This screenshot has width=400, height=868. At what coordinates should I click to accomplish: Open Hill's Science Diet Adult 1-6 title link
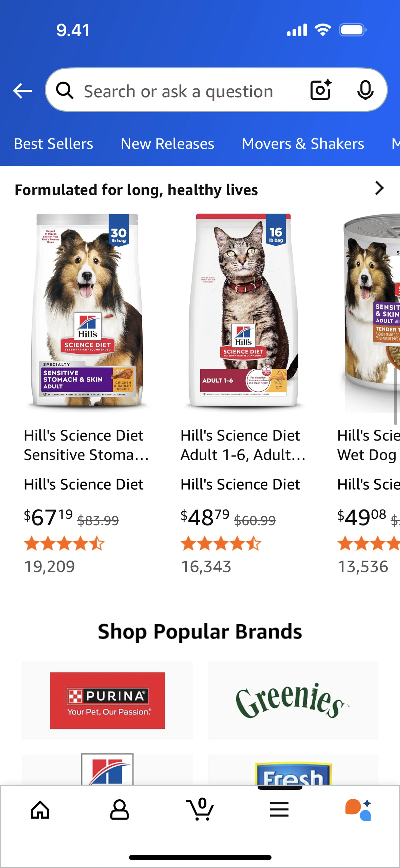click(x=243, y=445)
